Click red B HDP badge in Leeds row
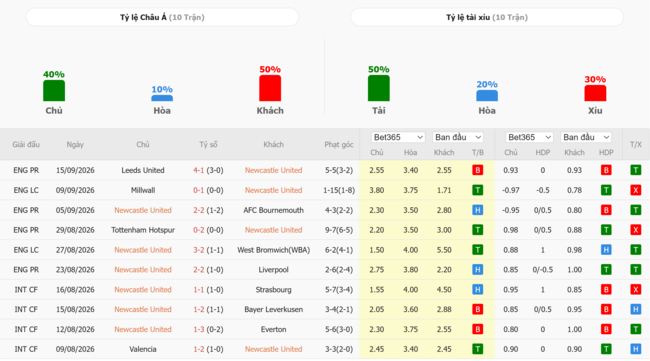Image resolution: width=650 pixels, height=361 pixels. 606,170
